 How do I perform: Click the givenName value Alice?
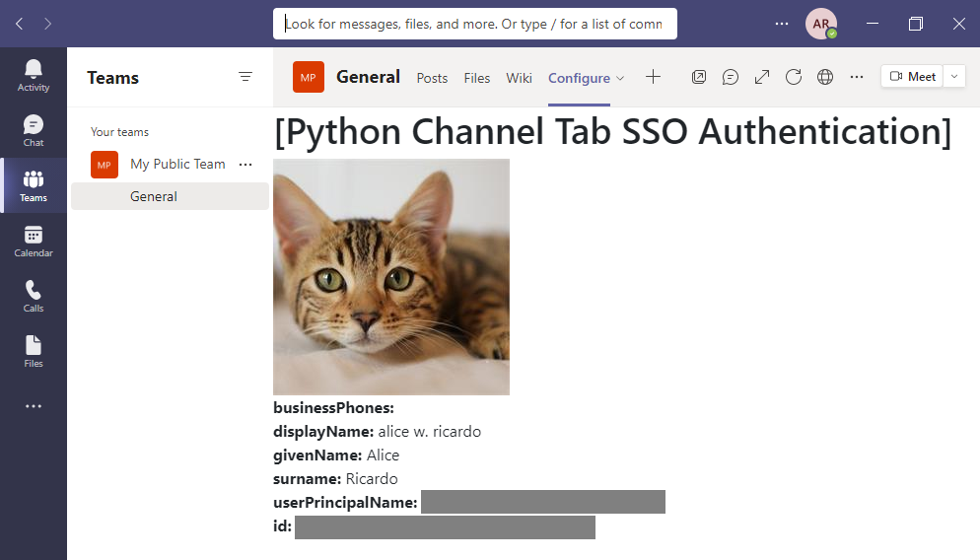click(x=383, y=455)
